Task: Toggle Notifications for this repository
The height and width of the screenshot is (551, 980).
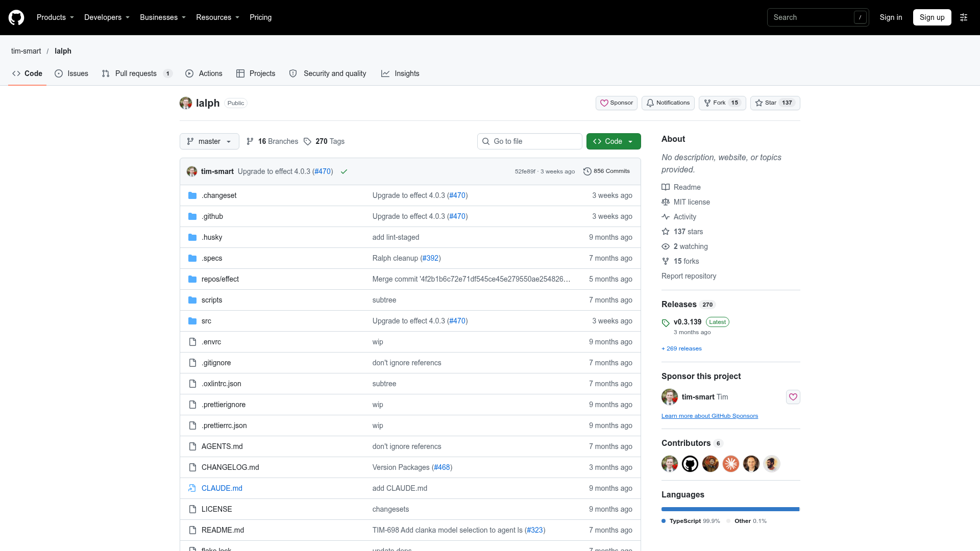Action: (x=668, y=103)
